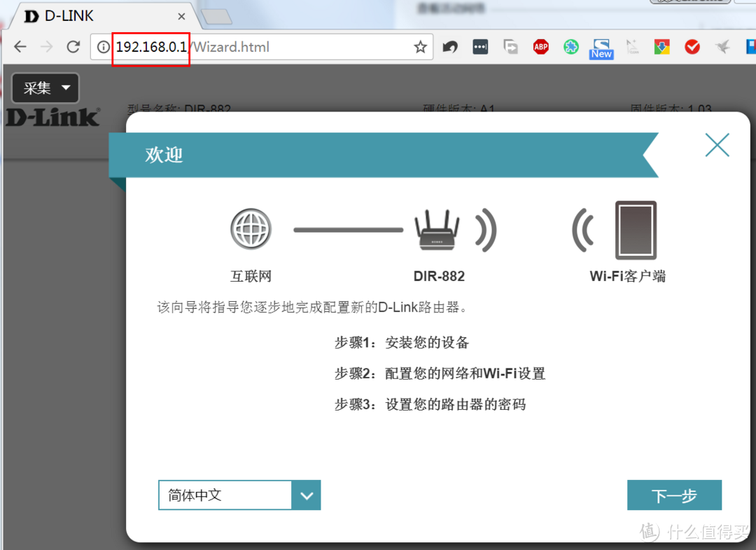Select the D-LINK browser tab

tap(101, 16)
